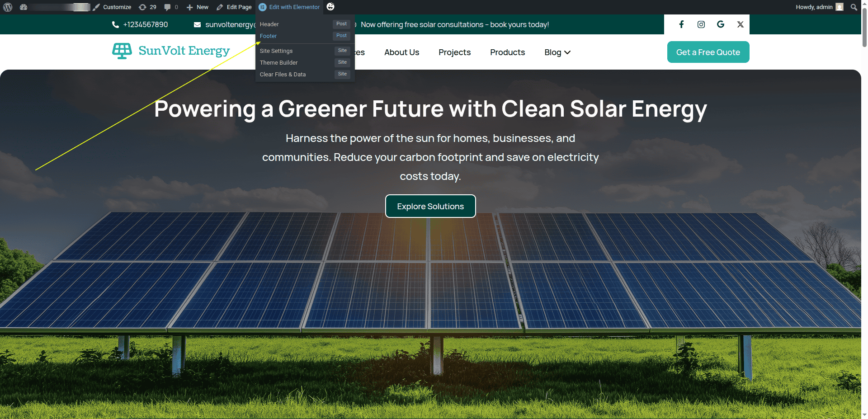This screenshot has width=868, height=419.
Task: Click the updates icon showing 29
Action: coord(147,7)
